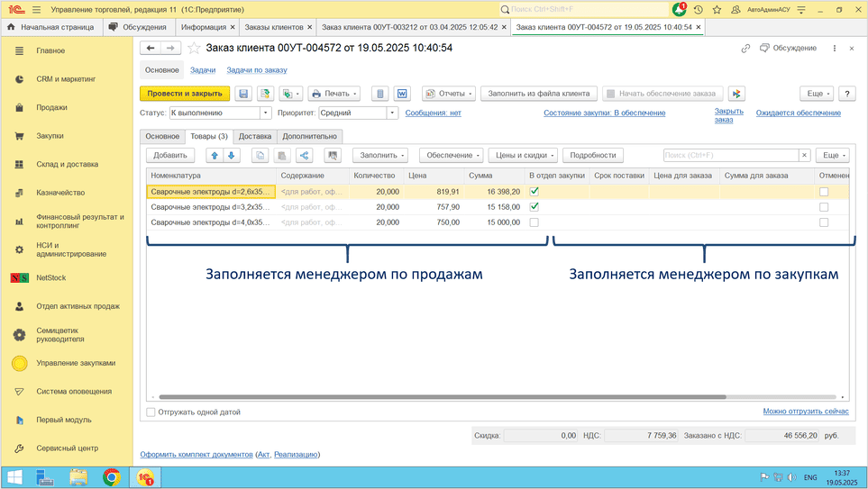Switch to the inner Основное tab
This screenshot has height=489, width=868.
[162, 136]
